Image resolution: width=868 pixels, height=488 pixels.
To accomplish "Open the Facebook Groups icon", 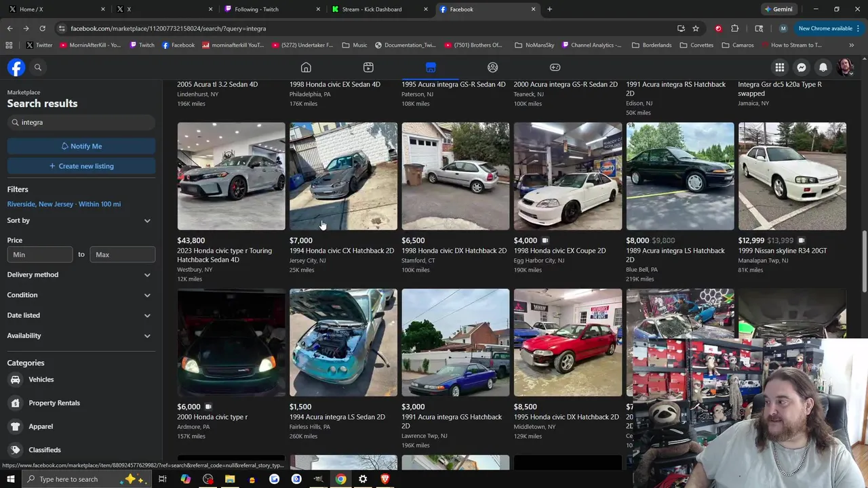I will pos(493,67).
